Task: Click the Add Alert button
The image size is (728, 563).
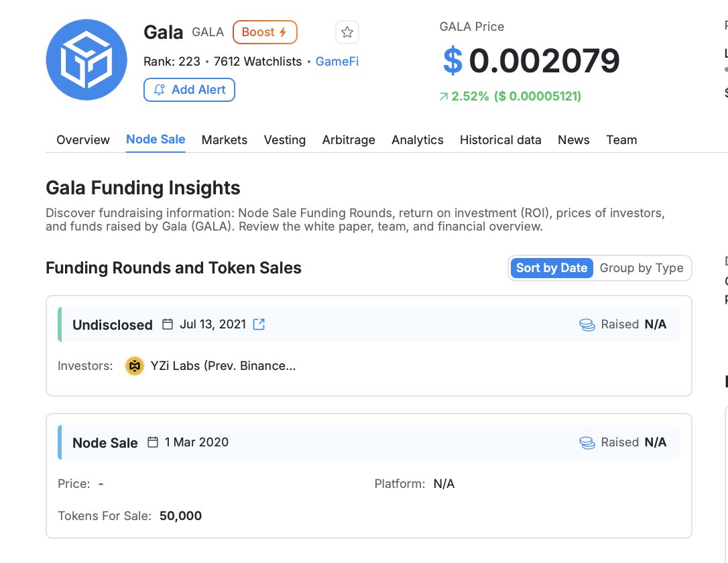Action: point(190,90)
